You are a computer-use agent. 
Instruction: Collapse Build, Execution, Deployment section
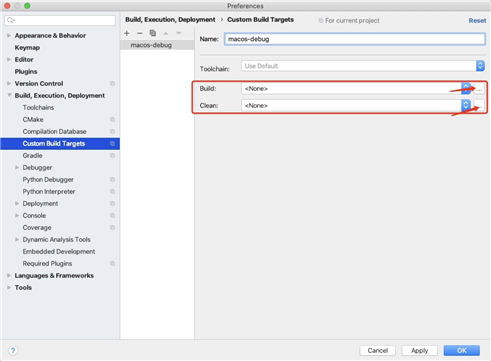pos(9,95)
